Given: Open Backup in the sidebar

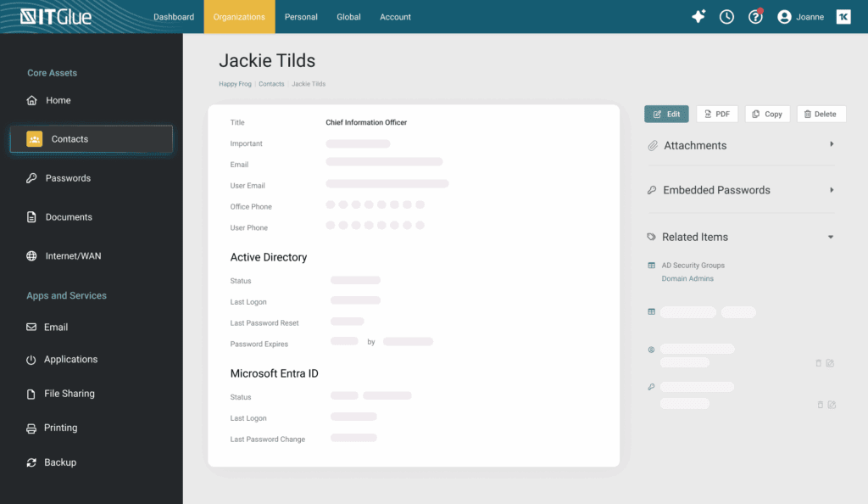Looking at the screenshot, I should point(60,462).
